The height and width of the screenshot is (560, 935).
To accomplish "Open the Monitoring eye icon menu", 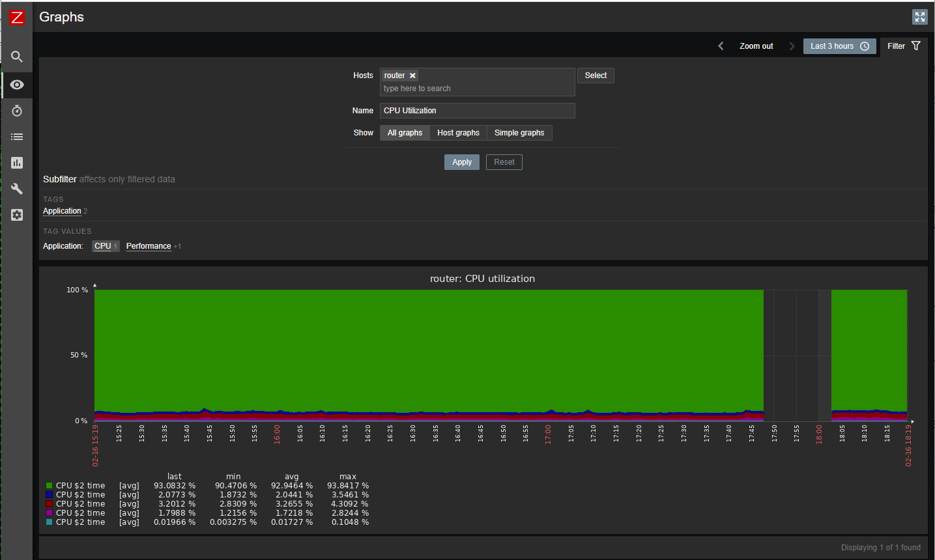I will 17,85.
